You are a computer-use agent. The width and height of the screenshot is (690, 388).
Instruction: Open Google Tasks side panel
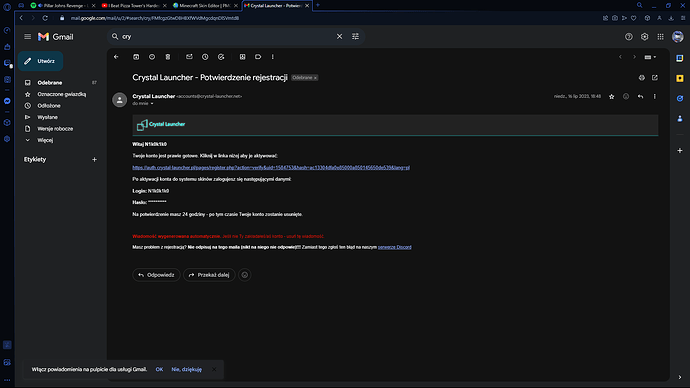(680, 98)
